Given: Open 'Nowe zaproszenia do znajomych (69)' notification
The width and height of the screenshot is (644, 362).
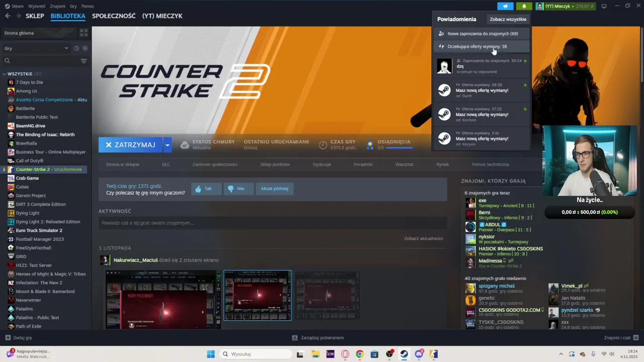Looking at the screenshot, I should coord(481,34).
